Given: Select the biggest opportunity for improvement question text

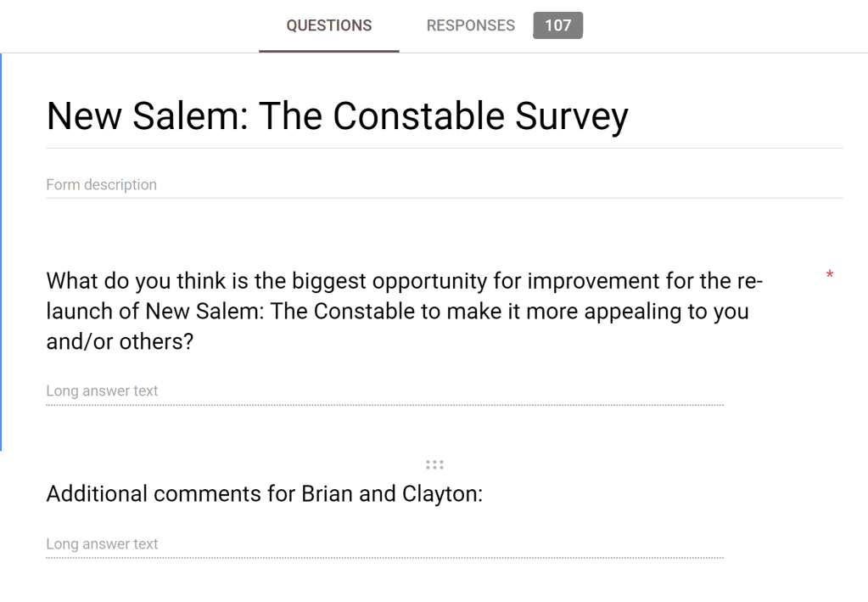Looking at the screenshot, I should tap(397, 311).
